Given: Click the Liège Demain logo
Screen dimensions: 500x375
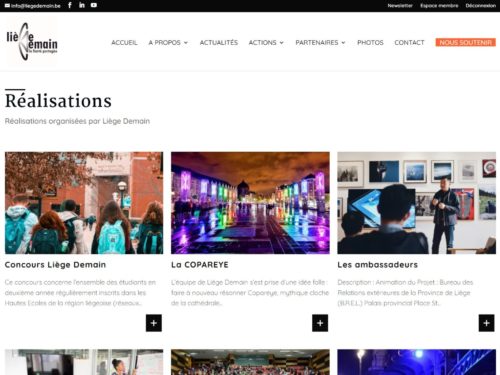Looking at the screenshot, I should (x=32, y=42).
